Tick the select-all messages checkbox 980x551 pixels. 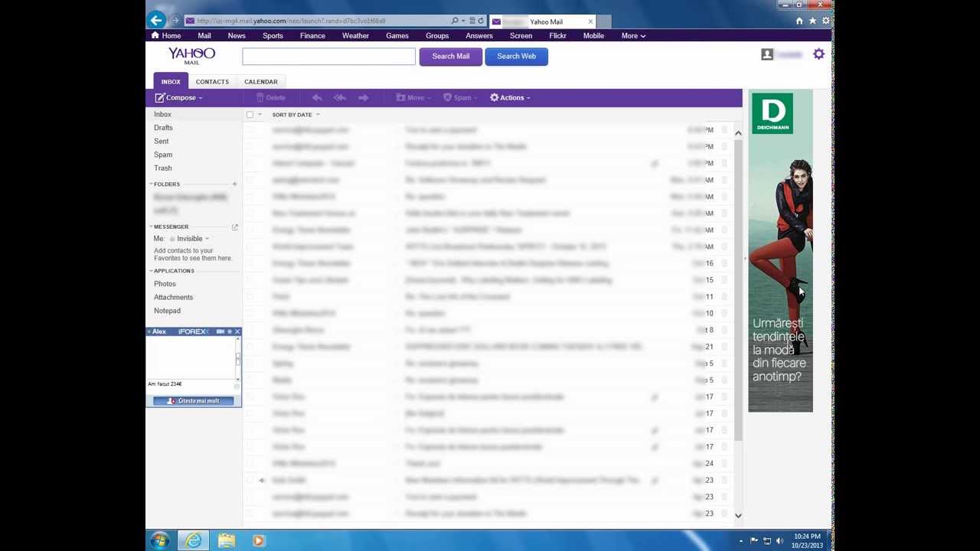[x=250, y=114]
